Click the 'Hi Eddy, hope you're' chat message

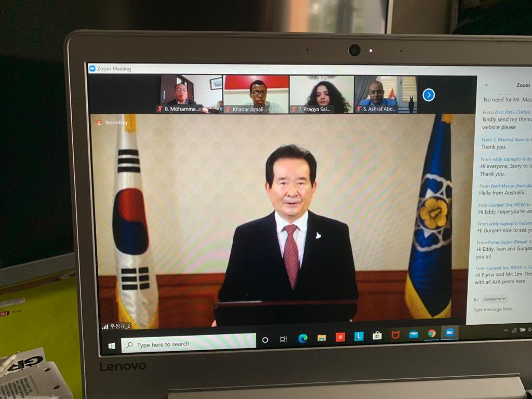[505, 212]
